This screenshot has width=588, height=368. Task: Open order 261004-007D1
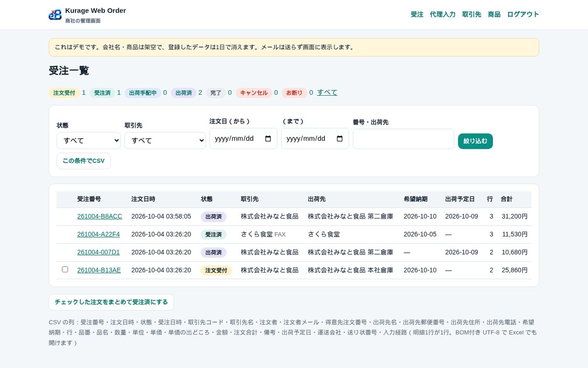pyautogui.click(x=98, y=252)
